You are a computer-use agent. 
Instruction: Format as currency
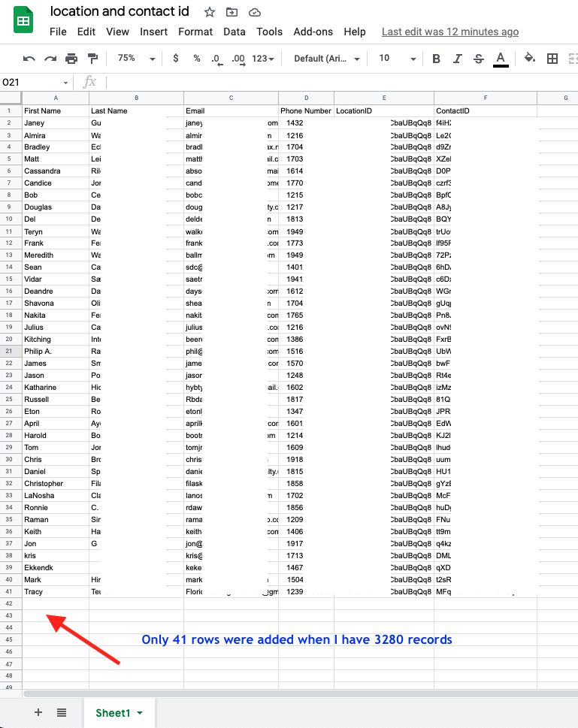[176, 58]
